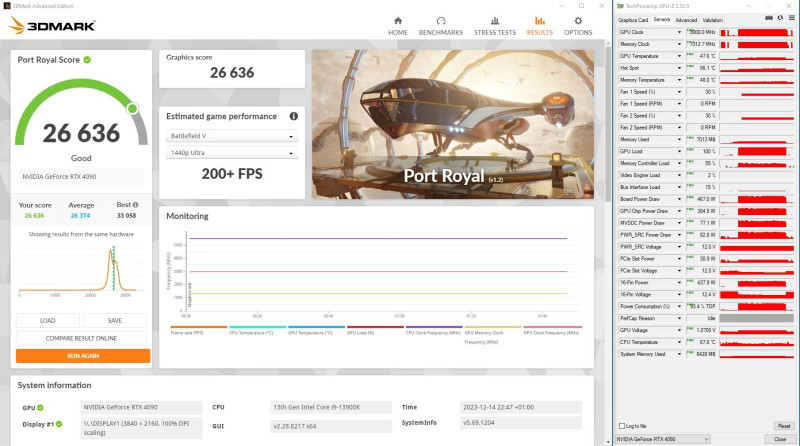800x446 pixels.
Task: Open the Memory Clock sensor dropdown
Action: pos(679,44)
